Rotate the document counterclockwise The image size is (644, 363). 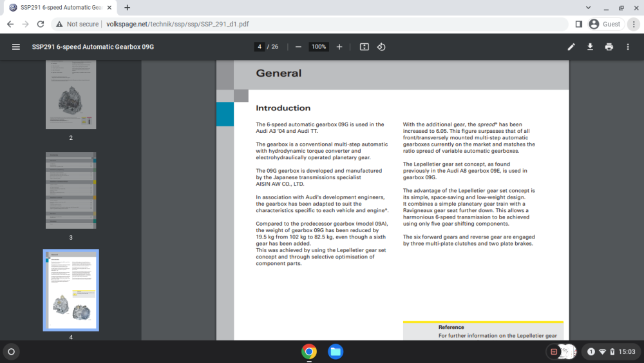click(x=381, y=47)
